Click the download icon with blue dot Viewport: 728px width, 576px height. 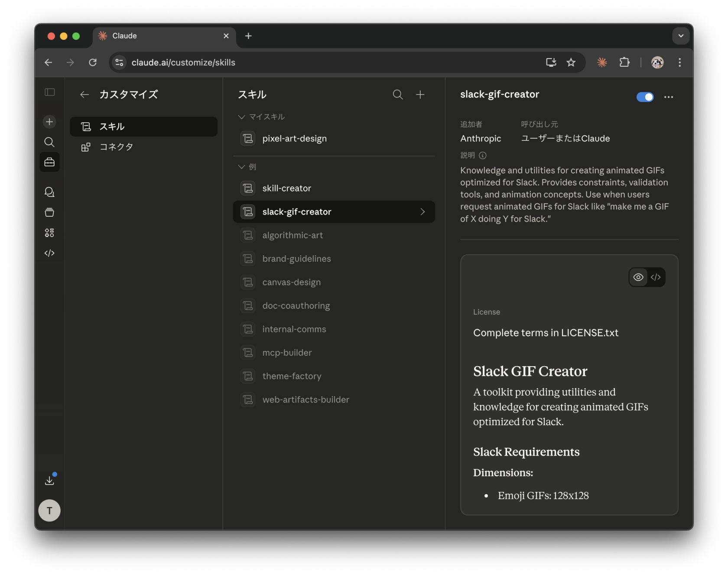tap(49, 480)
